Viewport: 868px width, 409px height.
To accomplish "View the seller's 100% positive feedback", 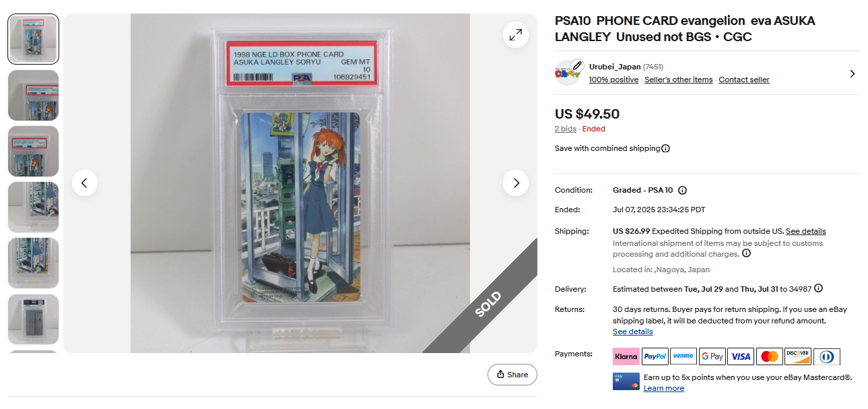I will click(613, 80).
